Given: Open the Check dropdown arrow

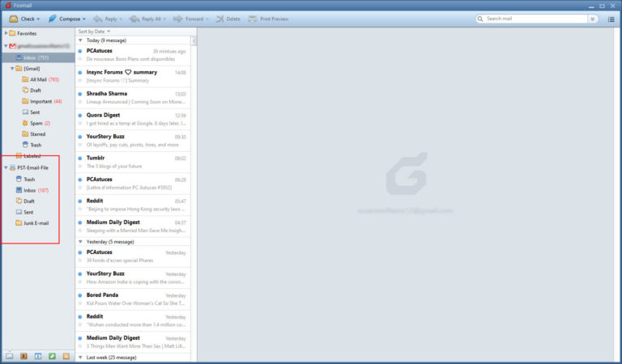Looking at the screenshot, I should pyautogui.click(x=38, y=19).
